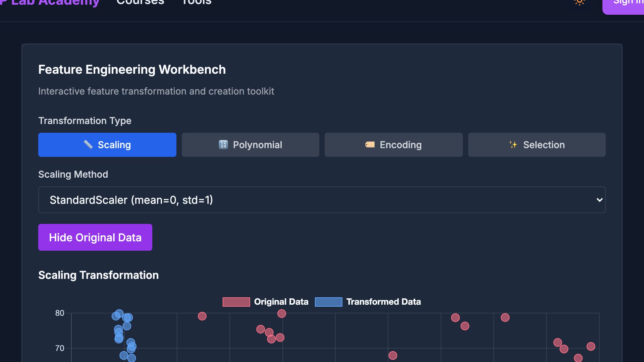Click the 80 y-axis label
The image size is (644, 362).
[60, 313]
